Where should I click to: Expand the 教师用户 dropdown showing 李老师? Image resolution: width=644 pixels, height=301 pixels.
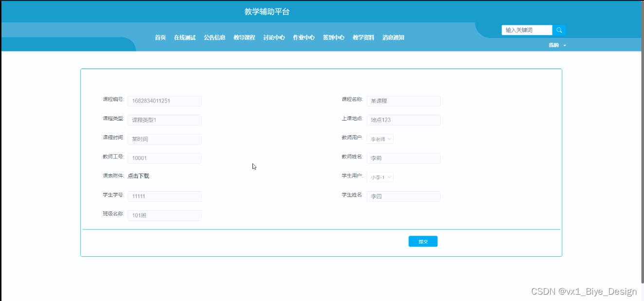point(380,139)
